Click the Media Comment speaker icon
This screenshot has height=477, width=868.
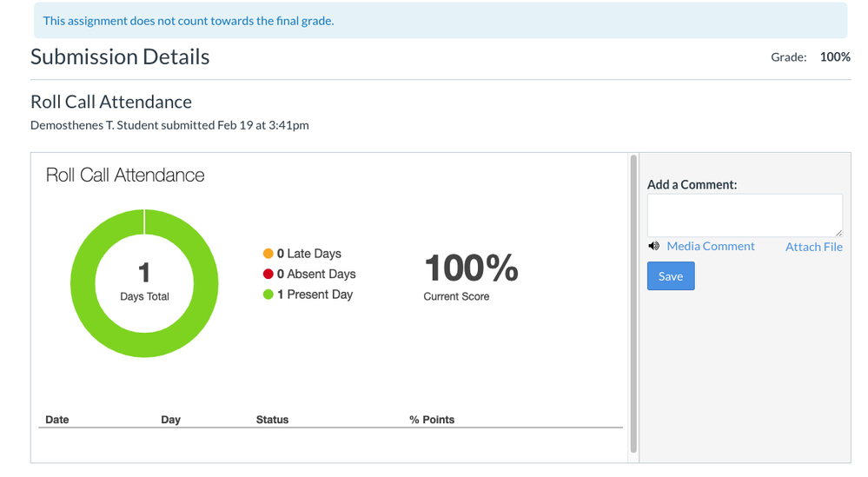(653, 247)
